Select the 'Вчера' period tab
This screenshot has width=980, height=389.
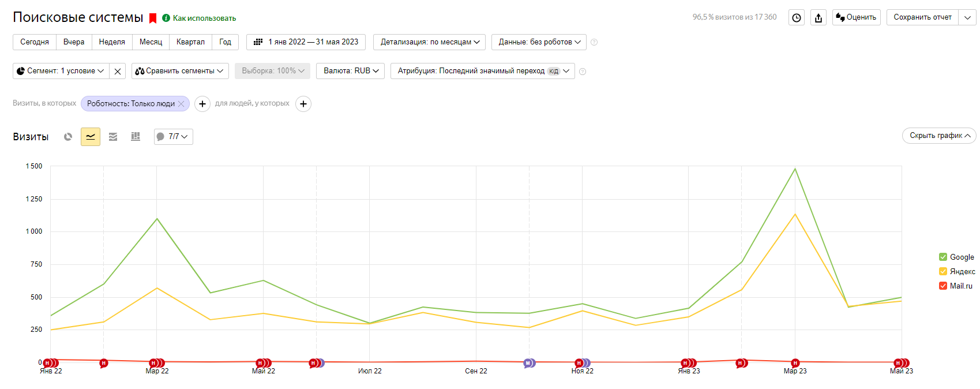coord(74,42)
